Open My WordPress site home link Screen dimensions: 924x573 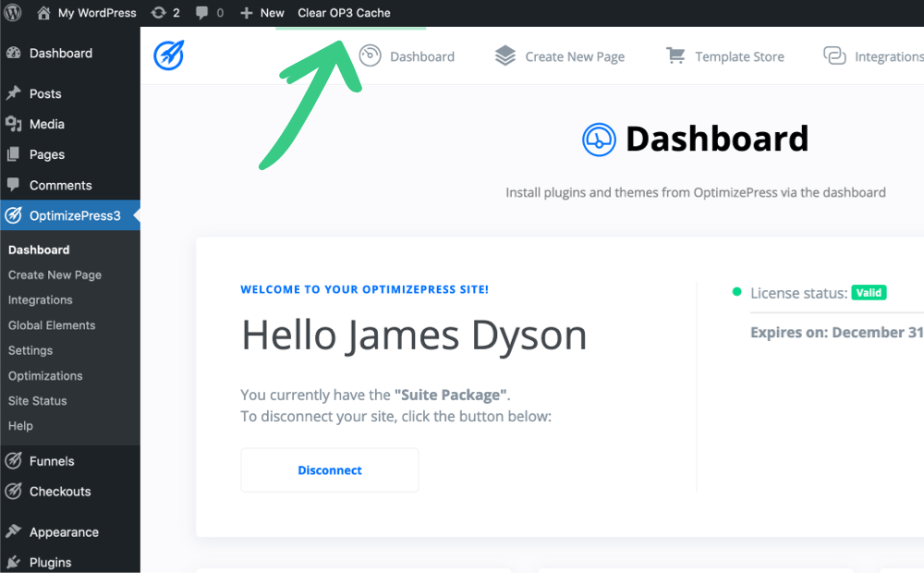[86, 12]
